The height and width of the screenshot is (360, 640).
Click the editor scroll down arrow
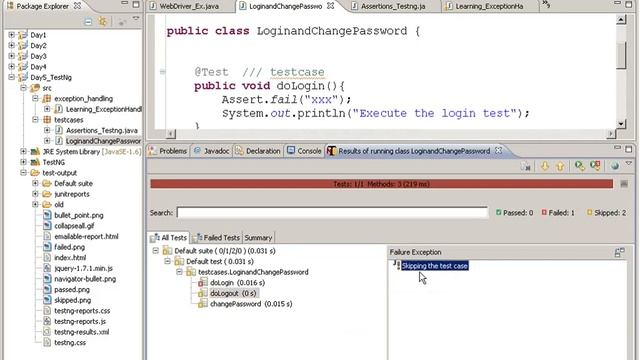click(621, 123)
